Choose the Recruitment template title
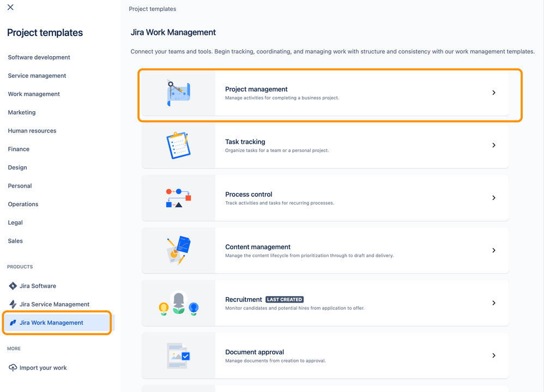This screenshot has height=392, width=544. pyautogui.click(x=244, y=299)
